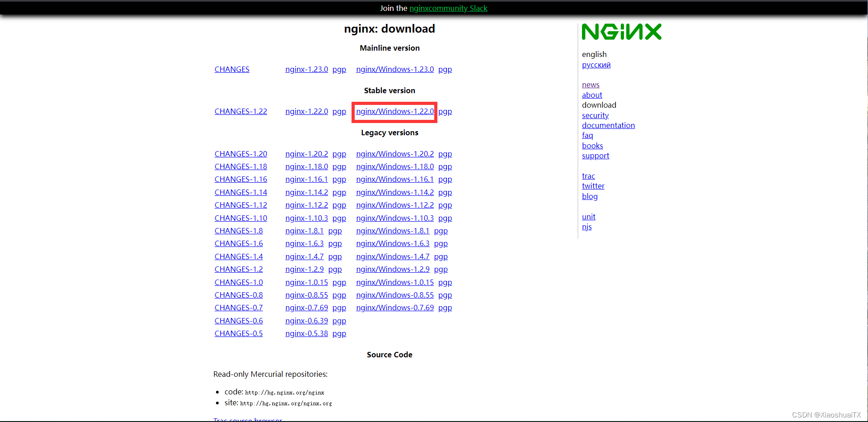This screenshot has height=422, width=868.
Task: Download nginx-1.16.1 source
Action: coord(306,179)
